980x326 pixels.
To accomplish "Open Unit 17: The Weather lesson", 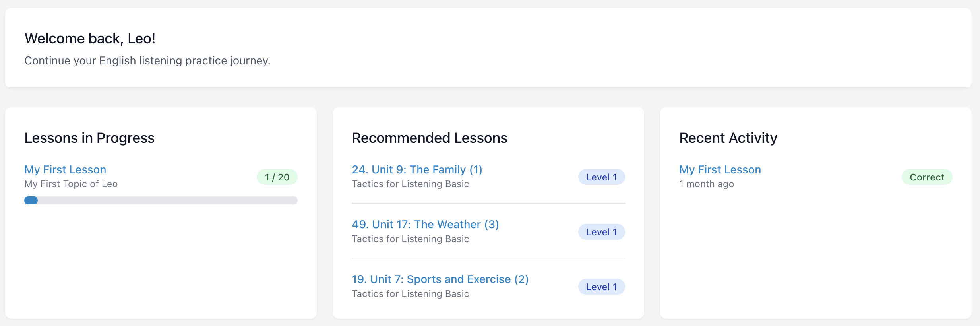I will click(425, 224).
